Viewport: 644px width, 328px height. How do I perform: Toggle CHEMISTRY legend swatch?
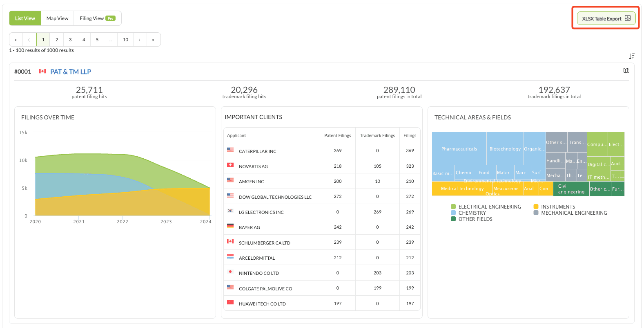pos(453,213)
